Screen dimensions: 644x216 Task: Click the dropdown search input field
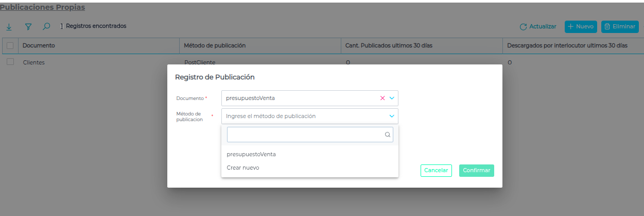tap(305, 135)
